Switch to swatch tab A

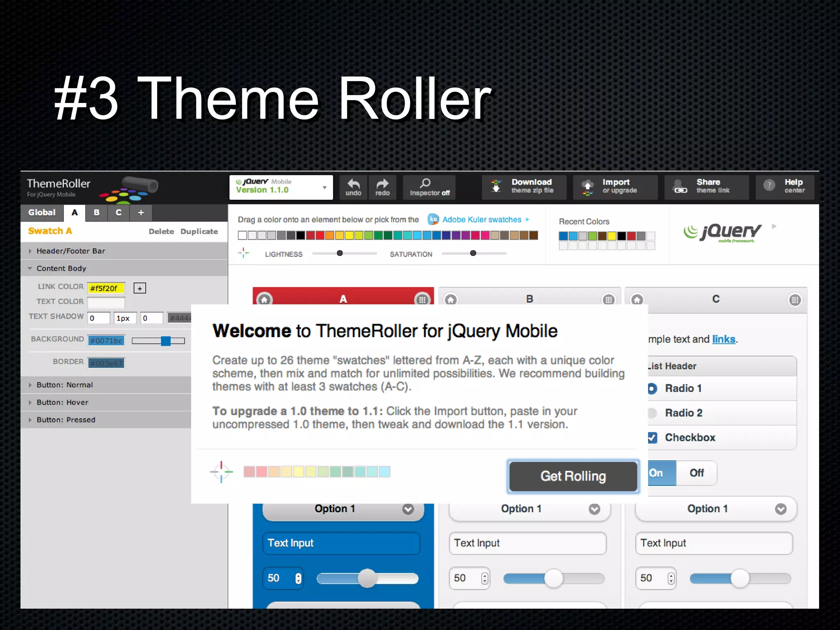tap(74, 213)
